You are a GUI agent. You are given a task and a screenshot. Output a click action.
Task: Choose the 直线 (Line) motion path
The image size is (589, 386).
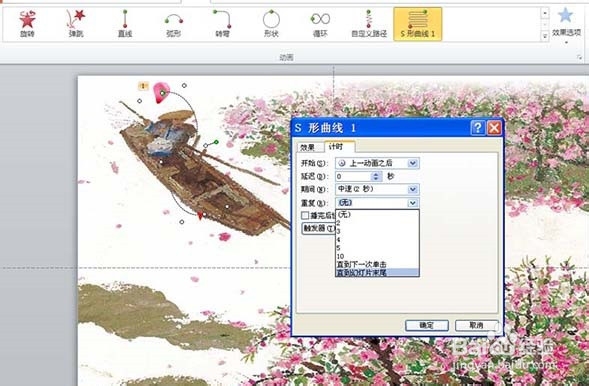125,23
